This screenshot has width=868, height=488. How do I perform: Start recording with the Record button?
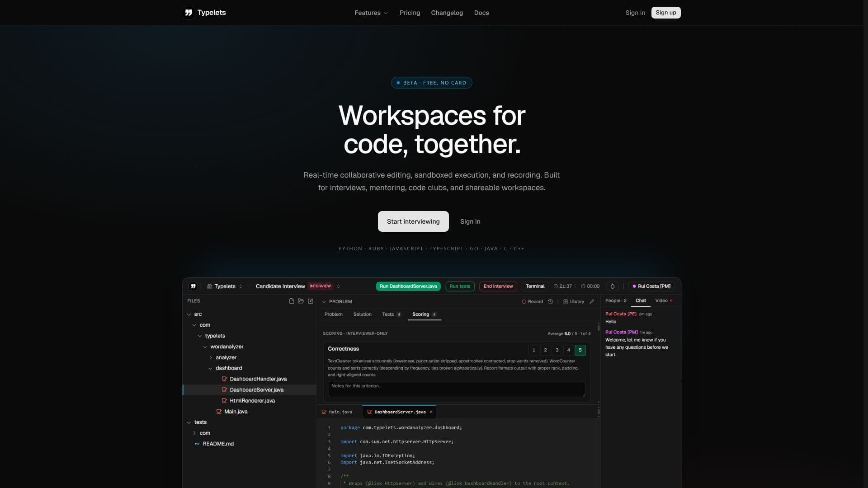coord(533,301)
